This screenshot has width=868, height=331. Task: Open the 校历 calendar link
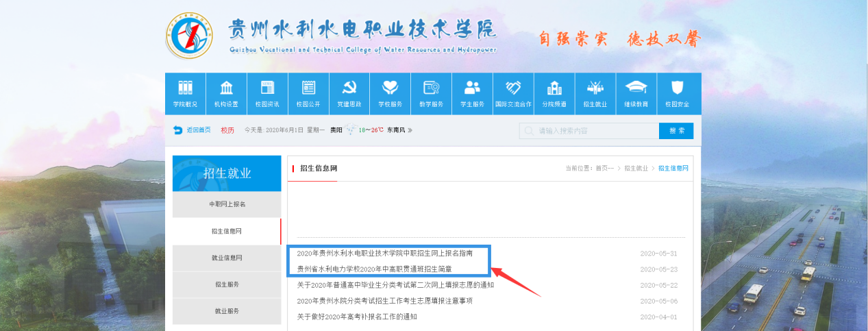pos(227,130)
